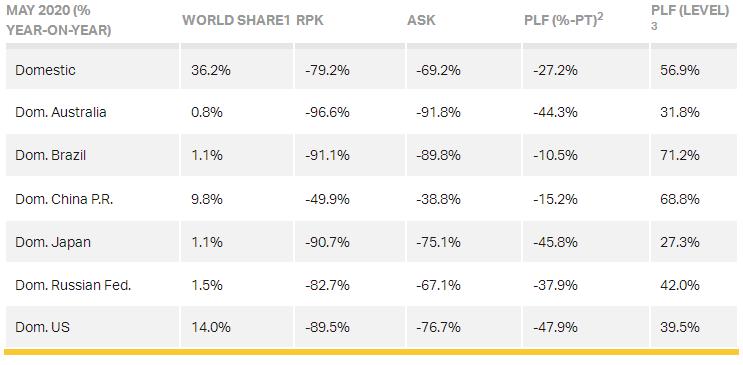Click the ASK column header

click(421, 20)
